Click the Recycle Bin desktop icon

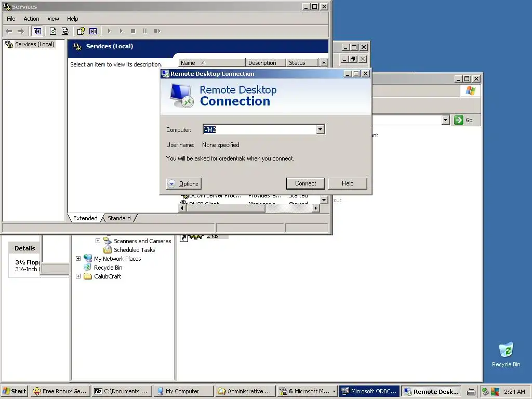point(506,354)
